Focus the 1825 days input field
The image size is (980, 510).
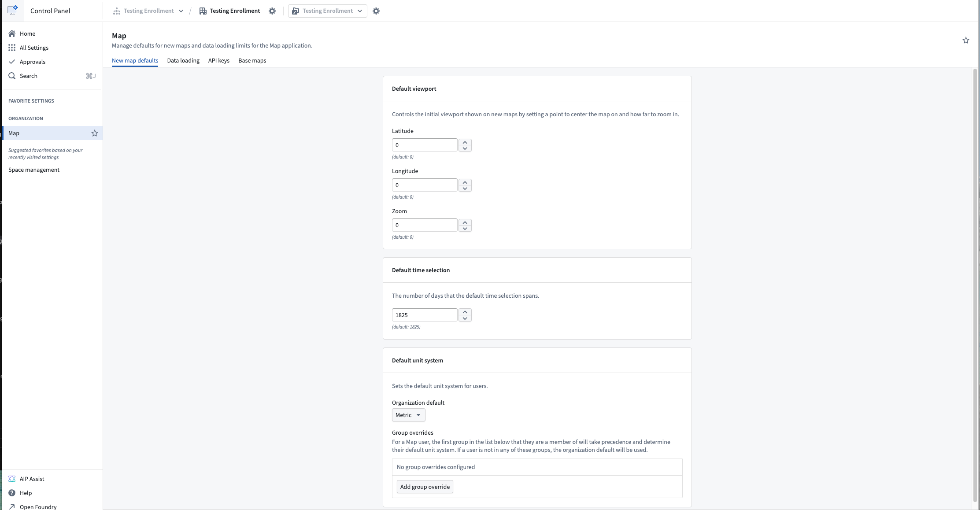coord(425,315)
